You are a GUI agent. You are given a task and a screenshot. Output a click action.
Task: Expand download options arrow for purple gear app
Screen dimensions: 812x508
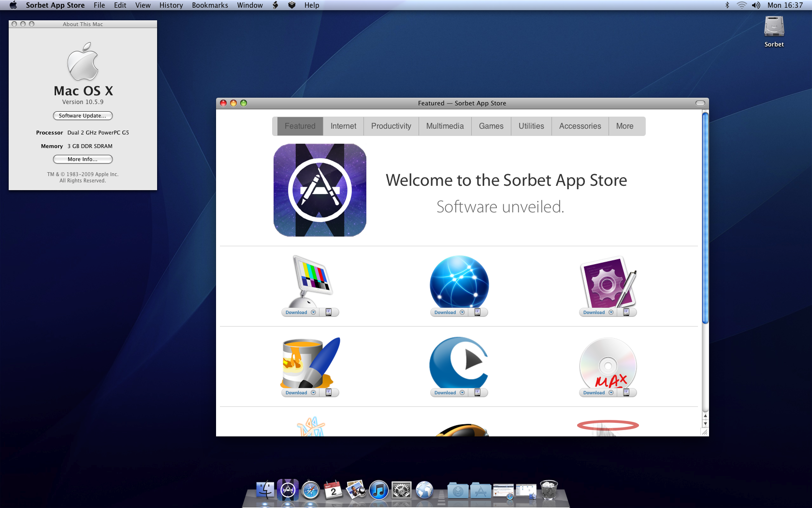point(611,312)
